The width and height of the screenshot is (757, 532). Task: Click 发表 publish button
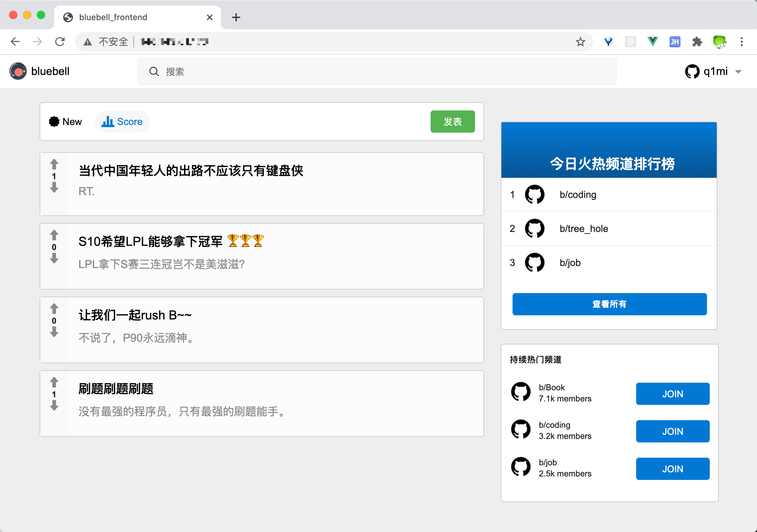(x=453, y=122)
